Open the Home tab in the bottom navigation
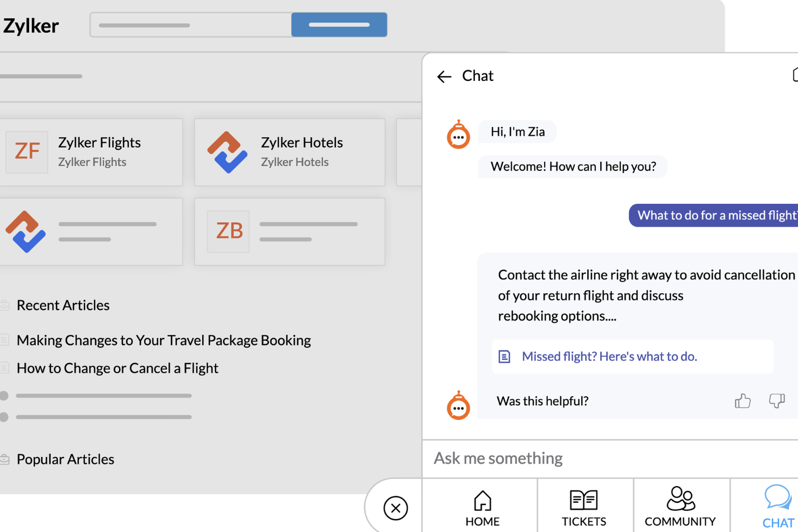 [481, 506]
